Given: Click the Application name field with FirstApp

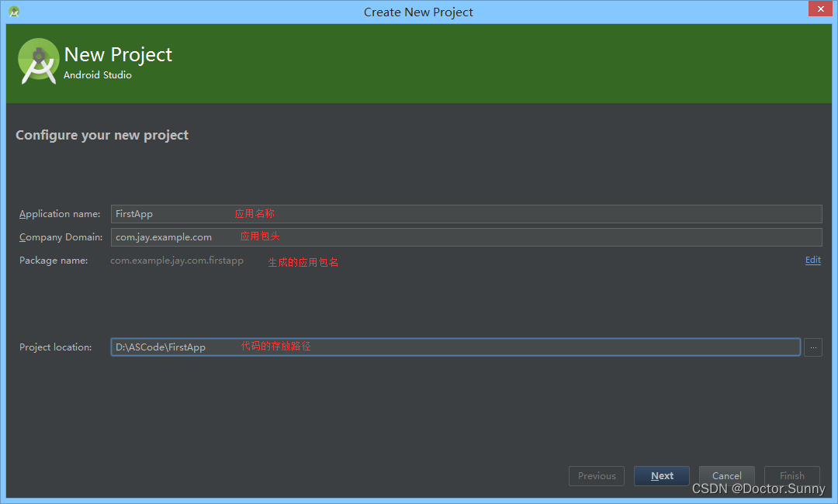Looking at the screenshot, I should tap(466, 213).
